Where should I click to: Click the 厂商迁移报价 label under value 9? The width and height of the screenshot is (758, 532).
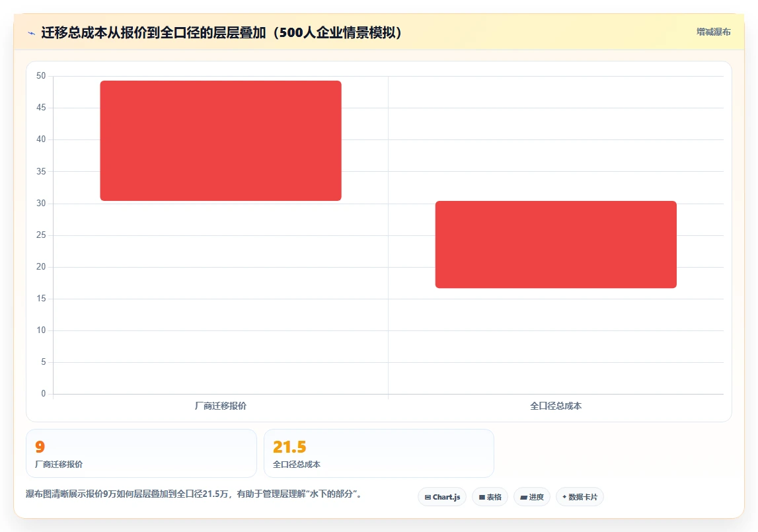59,465
